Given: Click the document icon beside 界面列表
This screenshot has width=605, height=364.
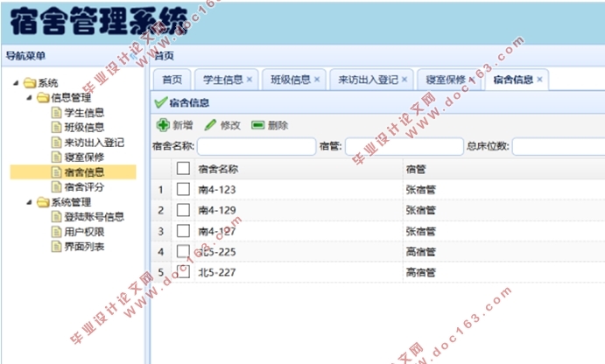Looking at the screenshot, I should pyautogui.click(x=56, y=247).
